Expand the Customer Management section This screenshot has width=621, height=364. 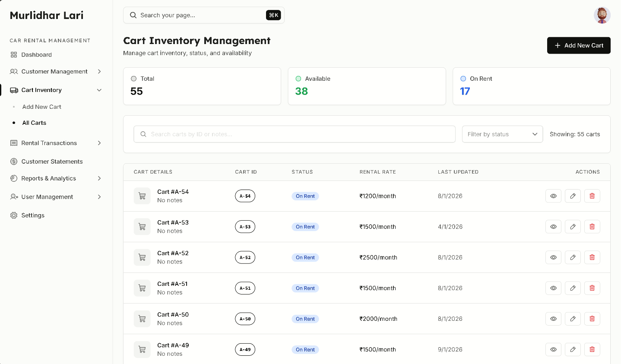point(100,71)
